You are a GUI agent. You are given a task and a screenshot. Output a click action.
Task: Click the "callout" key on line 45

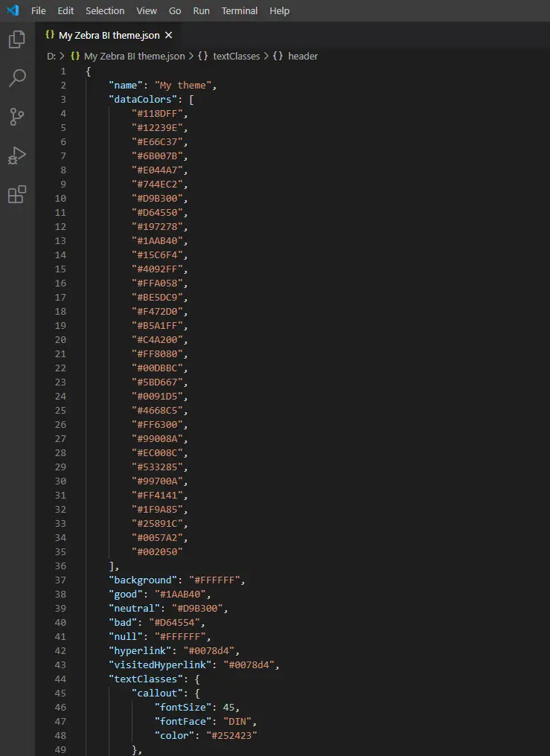(x=157, y=693)
